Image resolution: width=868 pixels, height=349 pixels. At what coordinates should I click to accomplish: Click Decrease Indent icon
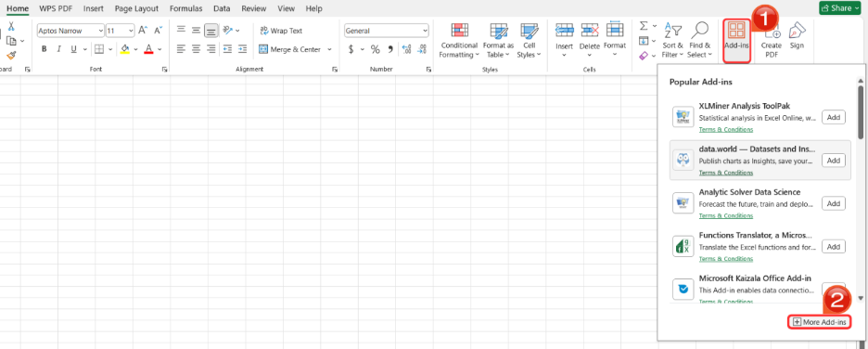tap(227, 49)
